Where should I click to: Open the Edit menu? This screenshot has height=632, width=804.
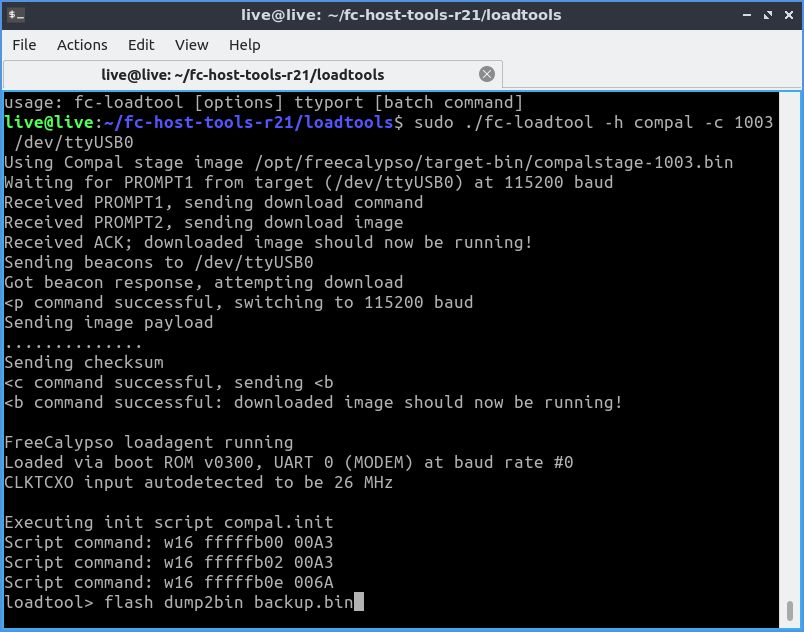[141, 45]
